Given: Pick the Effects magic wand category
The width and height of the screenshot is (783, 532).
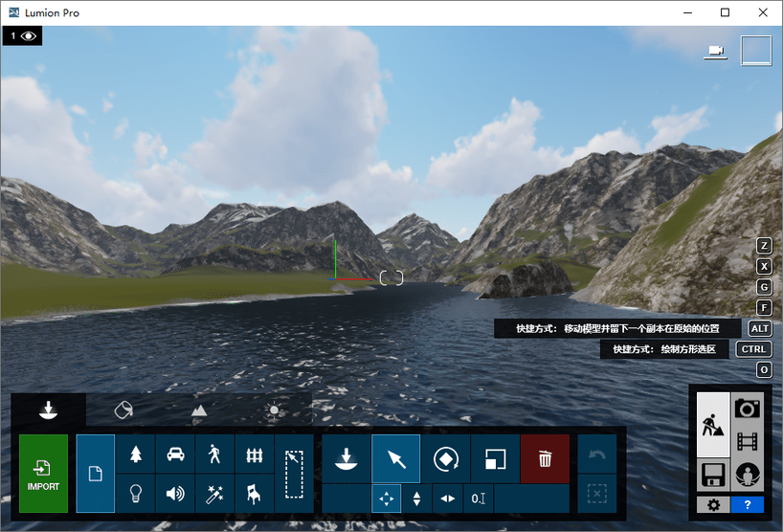Looking at the screenshot, I should 214,494.
